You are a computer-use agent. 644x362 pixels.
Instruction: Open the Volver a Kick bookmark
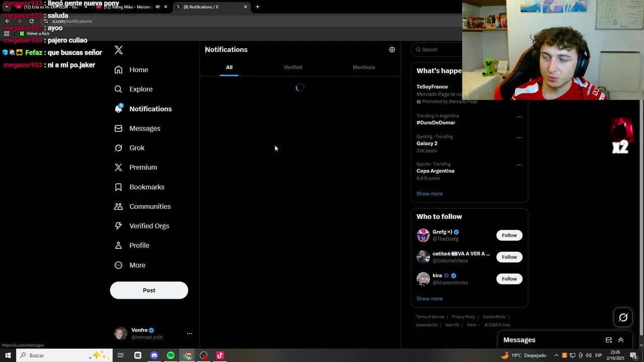click(x=34, y=34)
